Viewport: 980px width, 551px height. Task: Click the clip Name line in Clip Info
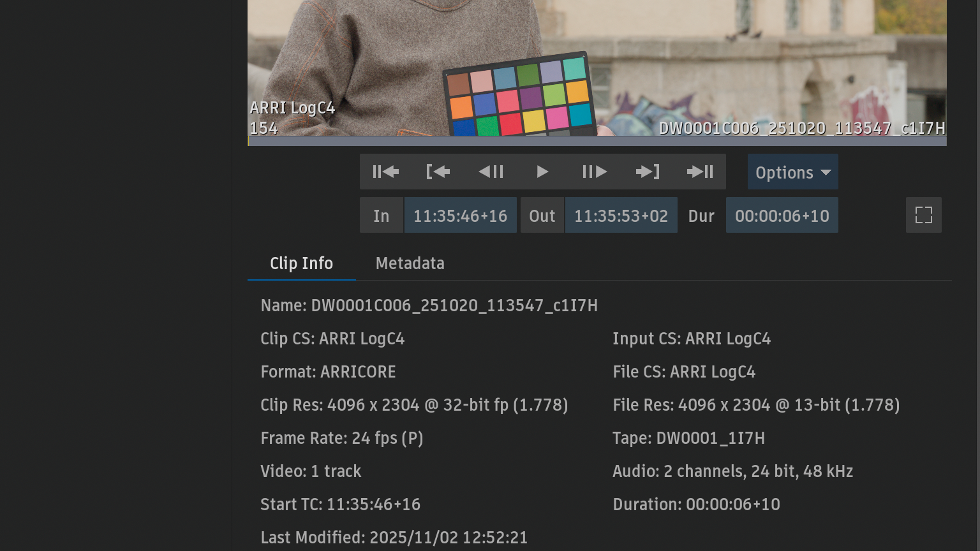pos(429,305)
